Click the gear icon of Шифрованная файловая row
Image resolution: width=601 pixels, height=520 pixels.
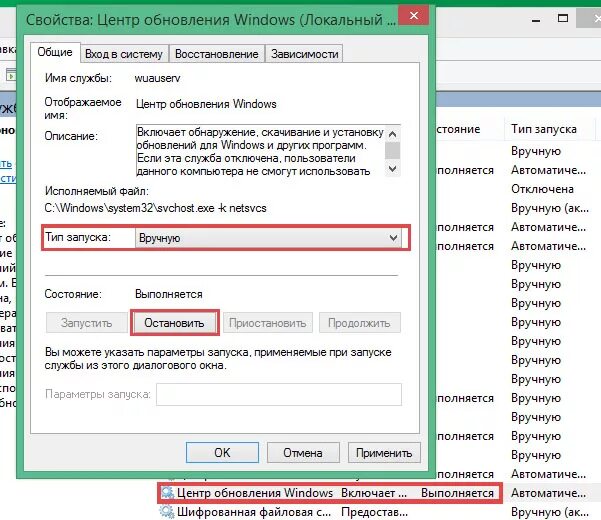tap(167, 512)
